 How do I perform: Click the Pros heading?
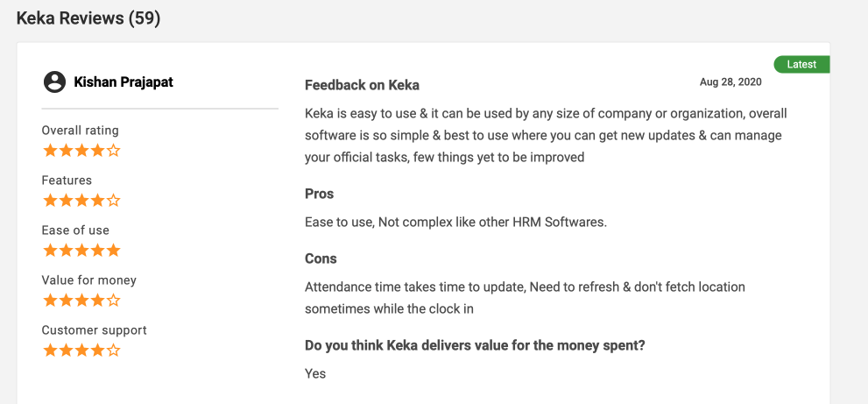(x=319, y=194)
